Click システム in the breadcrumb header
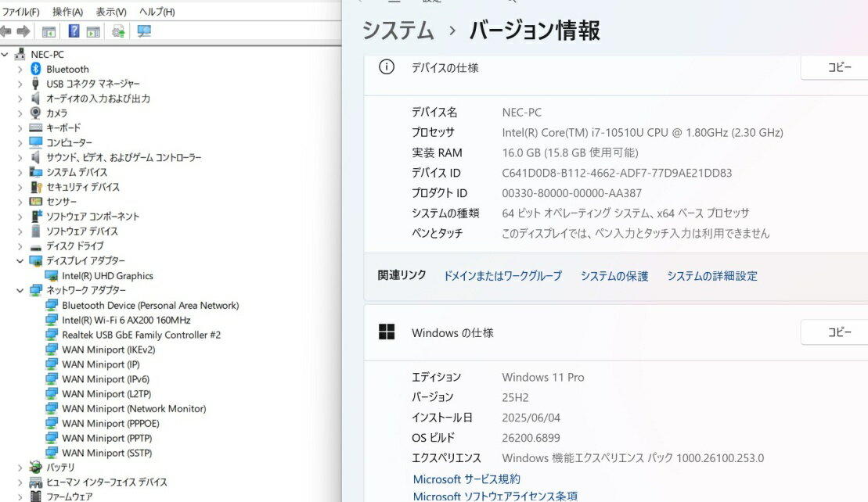The width and height of the screenshot is (868, 502). pyautogui.click(x=398, y=31)
